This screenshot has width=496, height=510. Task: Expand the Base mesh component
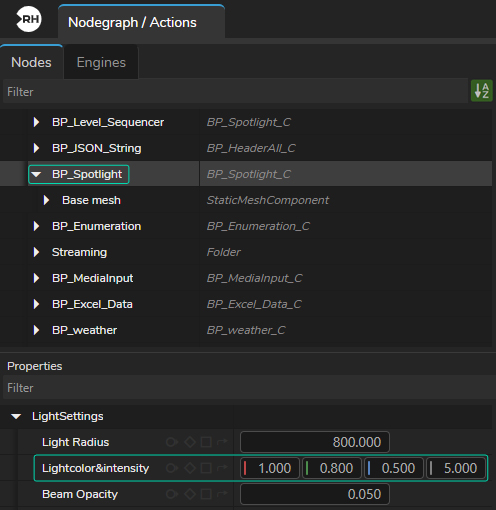[46, 200]
